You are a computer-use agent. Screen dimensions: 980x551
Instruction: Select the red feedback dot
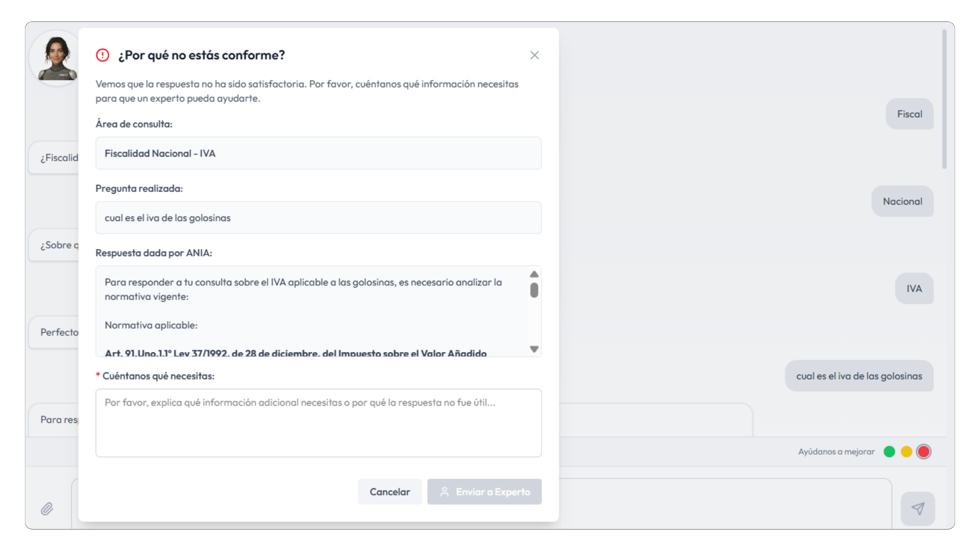pos(923,452)
